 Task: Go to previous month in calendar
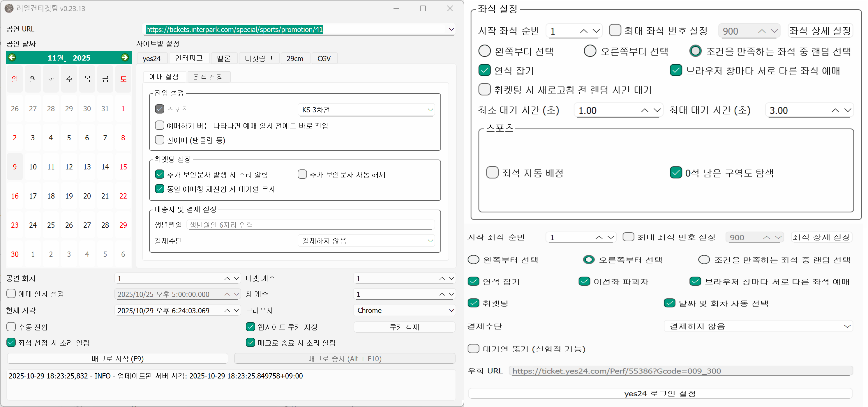(12, 58)
